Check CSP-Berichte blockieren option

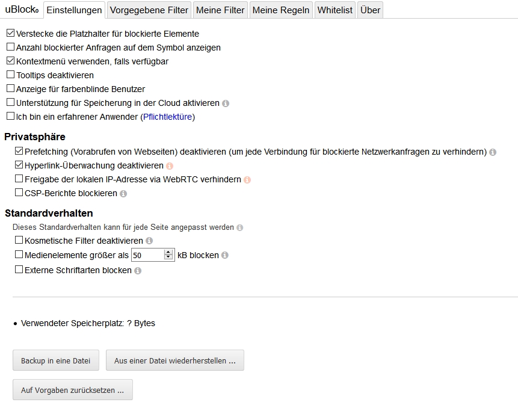(19, 193)
